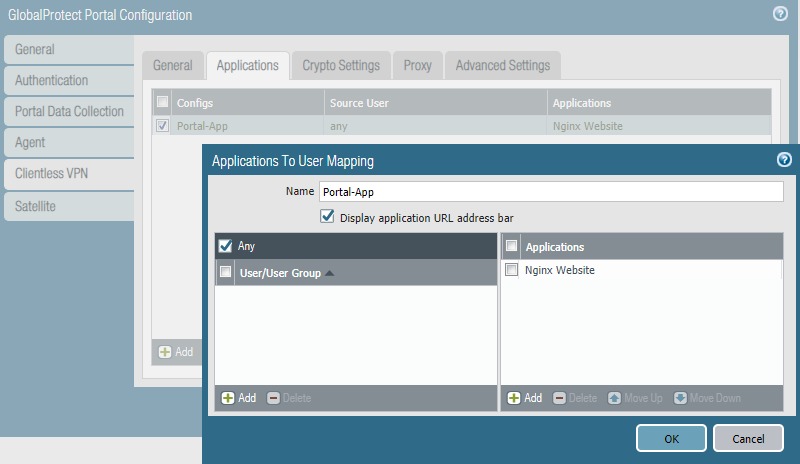This screenshot has height=464, width=800.
Task: Uncheck the Any user checkbox
Action: click(225, 245)
